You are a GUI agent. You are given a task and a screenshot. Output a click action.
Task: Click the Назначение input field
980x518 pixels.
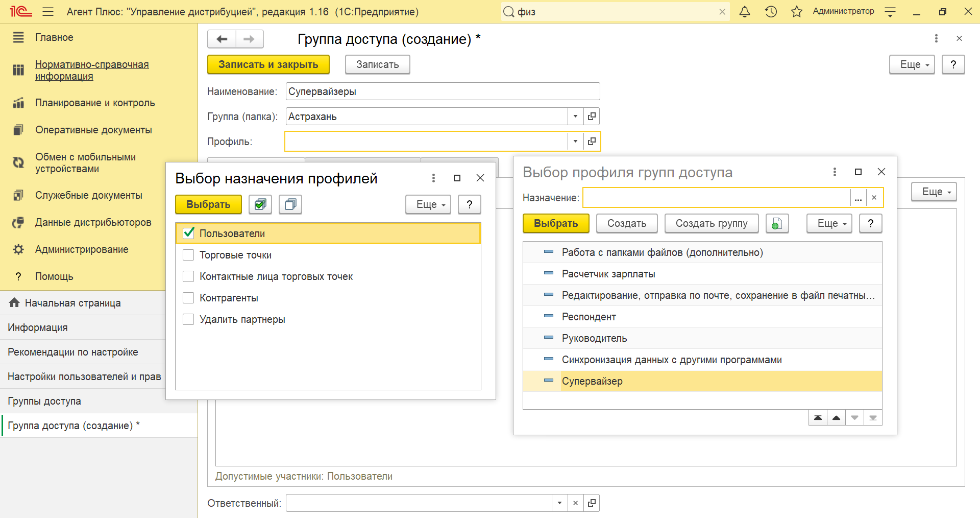tap(717, 198)
